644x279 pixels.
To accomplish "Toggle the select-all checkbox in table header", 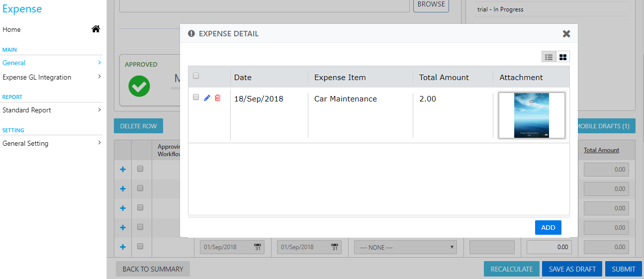I will click(x=196, y=76).
